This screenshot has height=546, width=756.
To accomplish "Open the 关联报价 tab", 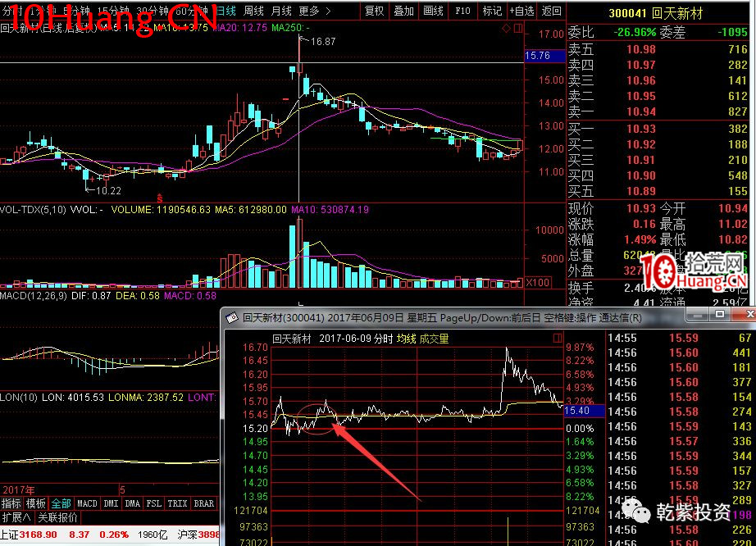I will tap(57, 517).
